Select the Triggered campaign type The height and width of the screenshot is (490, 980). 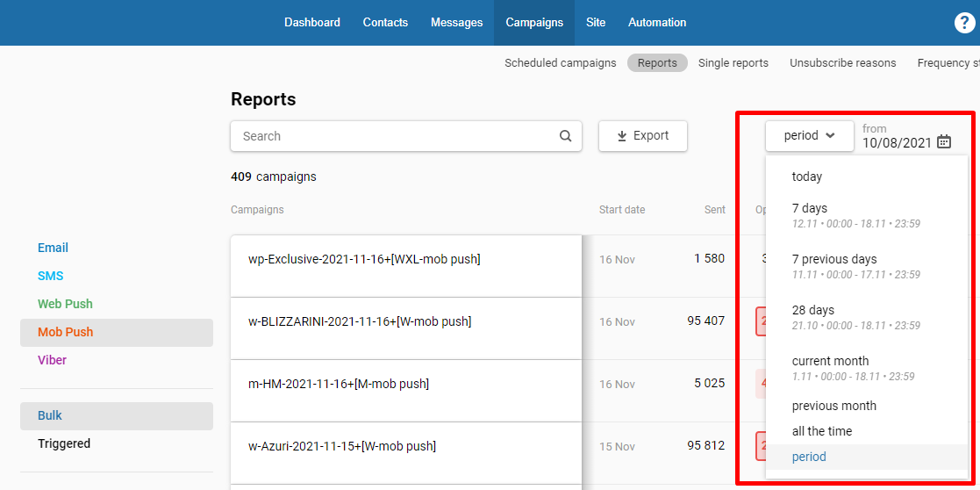64,443
